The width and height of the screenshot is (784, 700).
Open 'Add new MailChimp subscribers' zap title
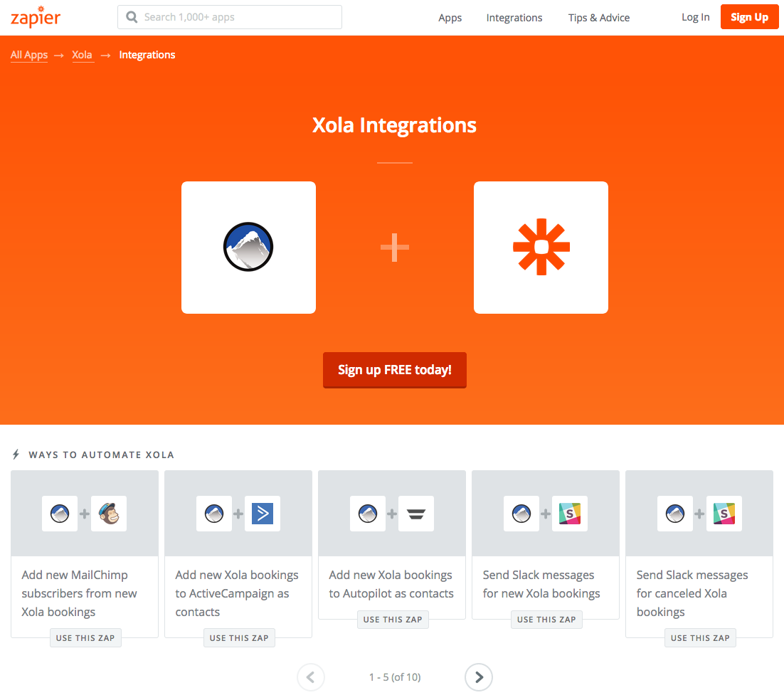[x=79, y=593]
